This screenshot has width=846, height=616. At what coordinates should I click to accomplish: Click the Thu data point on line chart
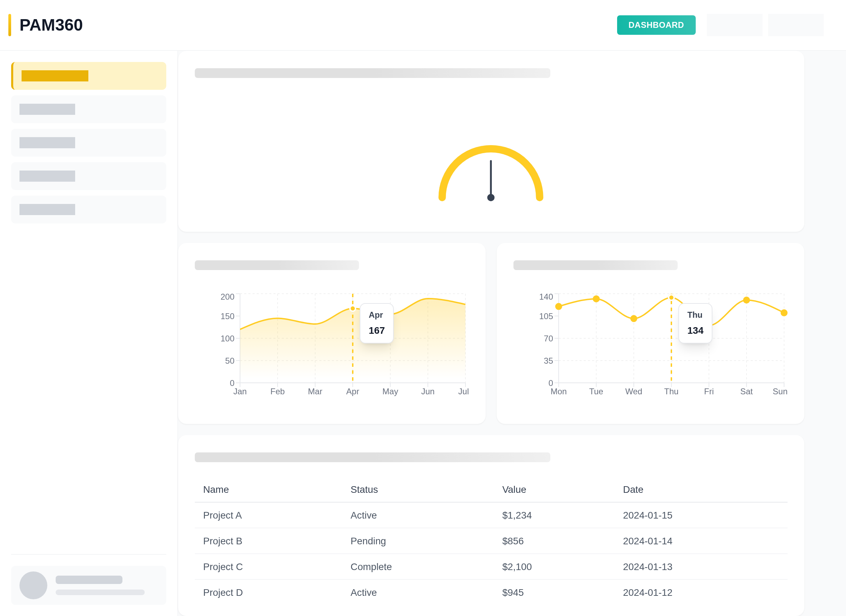671,297
